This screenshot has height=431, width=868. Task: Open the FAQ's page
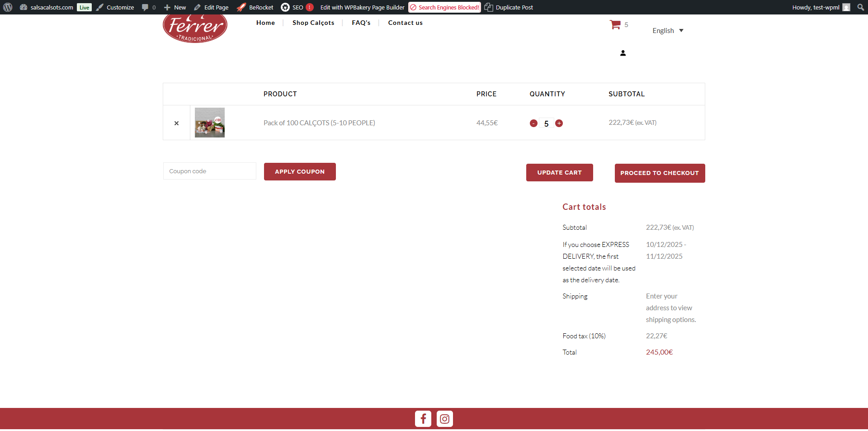point(361,23)
